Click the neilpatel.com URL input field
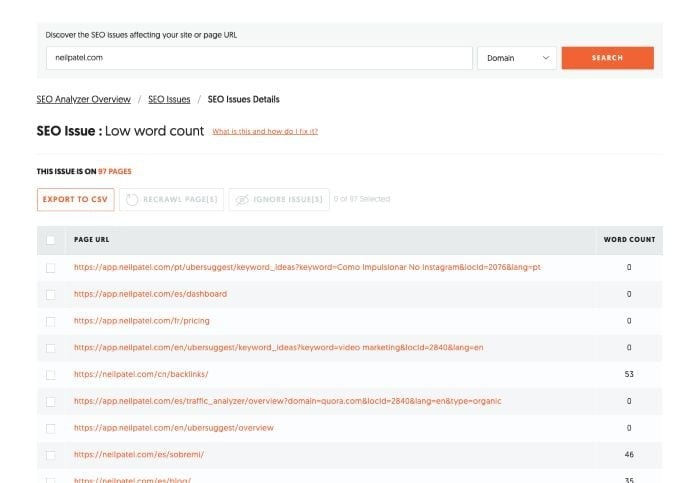This screenshot has height=483, width=700. click(x=259, y=58)
